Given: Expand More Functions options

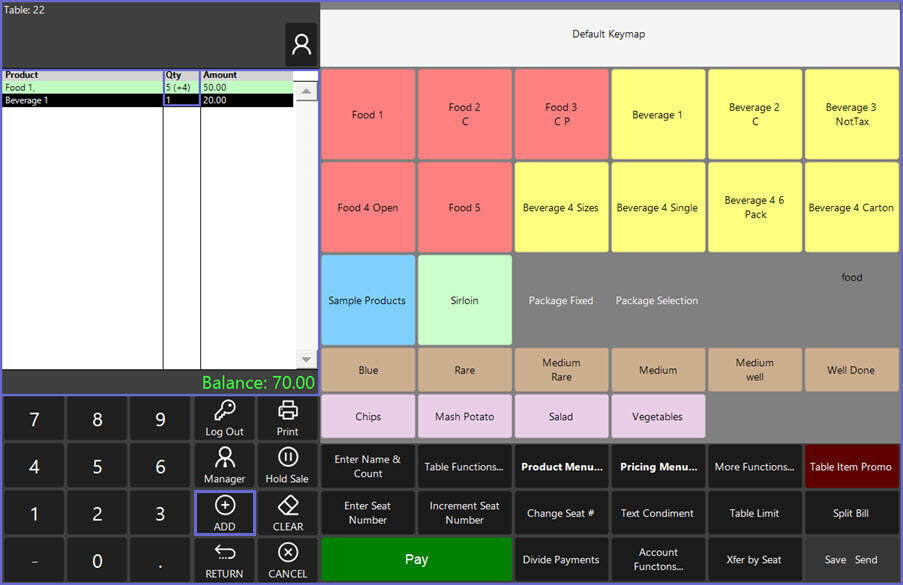Looking at the screenshot, I should point(755,466).
